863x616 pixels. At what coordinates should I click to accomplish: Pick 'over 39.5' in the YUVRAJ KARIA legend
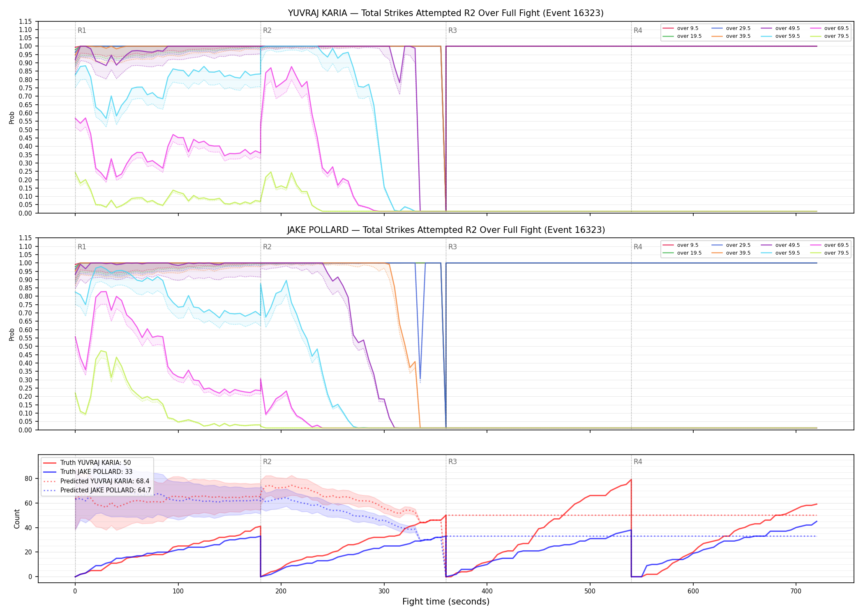point(731,36)
